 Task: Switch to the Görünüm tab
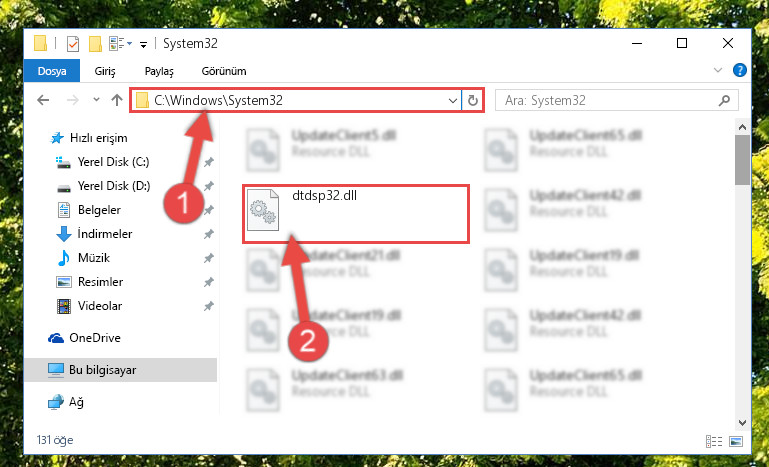coord(224,71)
